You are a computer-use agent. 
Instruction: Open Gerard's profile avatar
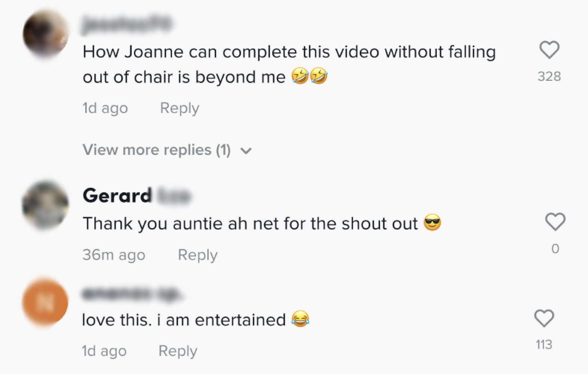coord(45,205)
